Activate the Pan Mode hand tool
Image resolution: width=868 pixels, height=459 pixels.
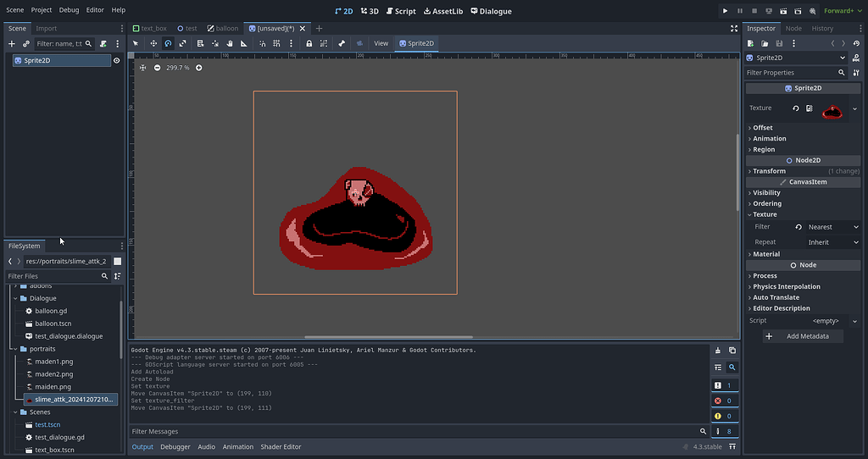click(x=229, y=43)
